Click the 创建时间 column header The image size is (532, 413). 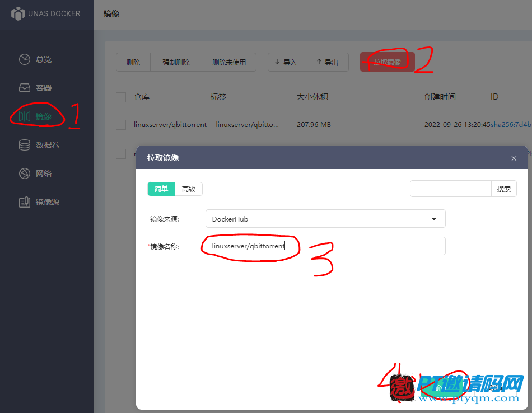440,97
